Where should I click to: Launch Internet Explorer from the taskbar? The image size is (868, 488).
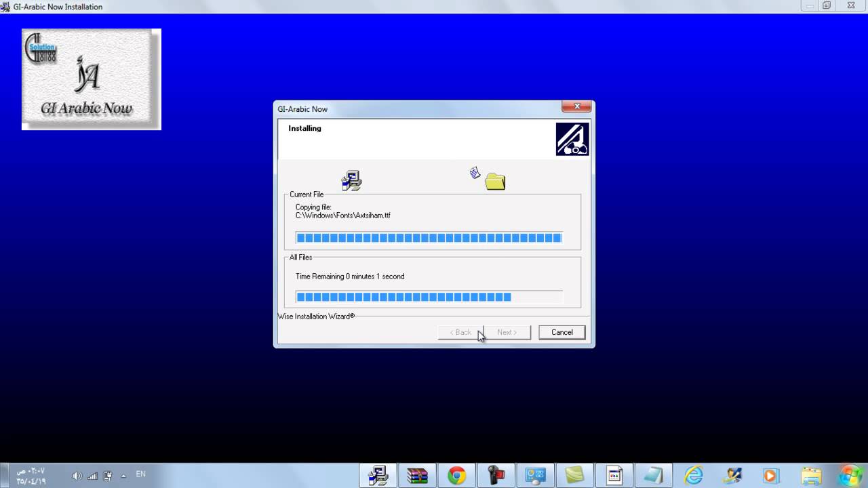tap(693, 476)
